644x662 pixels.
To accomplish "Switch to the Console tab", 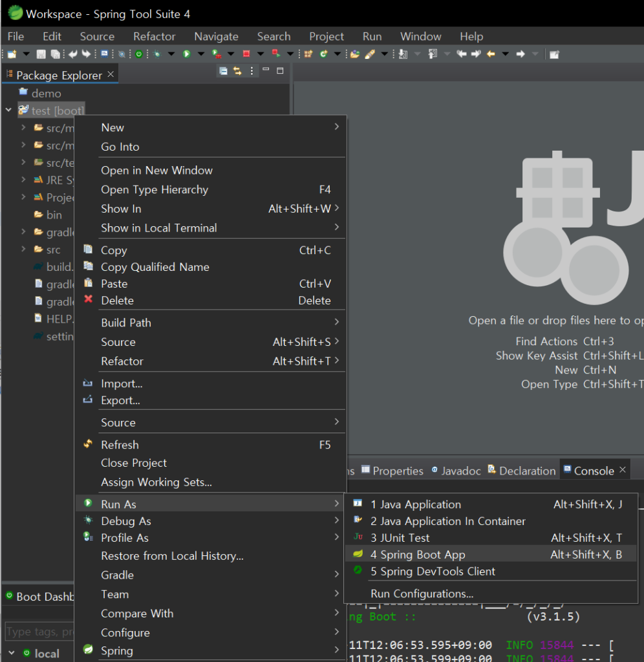I will pos(594,471).
